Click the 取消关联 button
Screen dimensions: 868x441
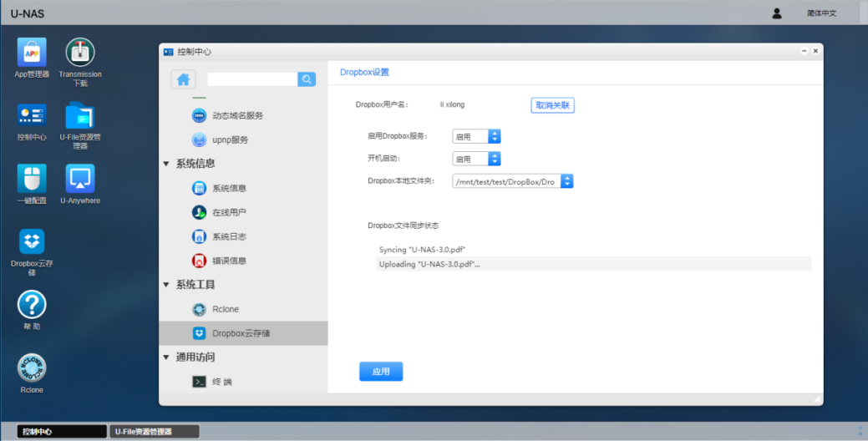552,105
